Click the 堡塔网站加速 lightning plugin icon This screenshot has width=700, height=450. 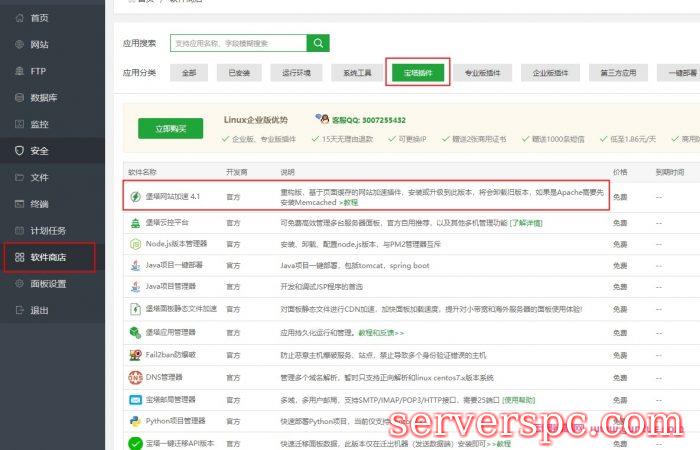click(x=135, y=198)
